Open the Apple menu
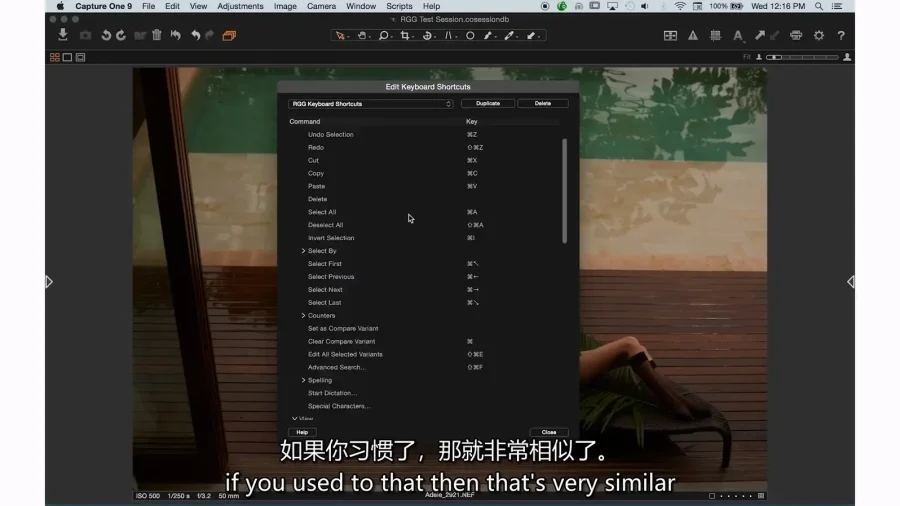This screenshot has width=900, height=506. 60,6
